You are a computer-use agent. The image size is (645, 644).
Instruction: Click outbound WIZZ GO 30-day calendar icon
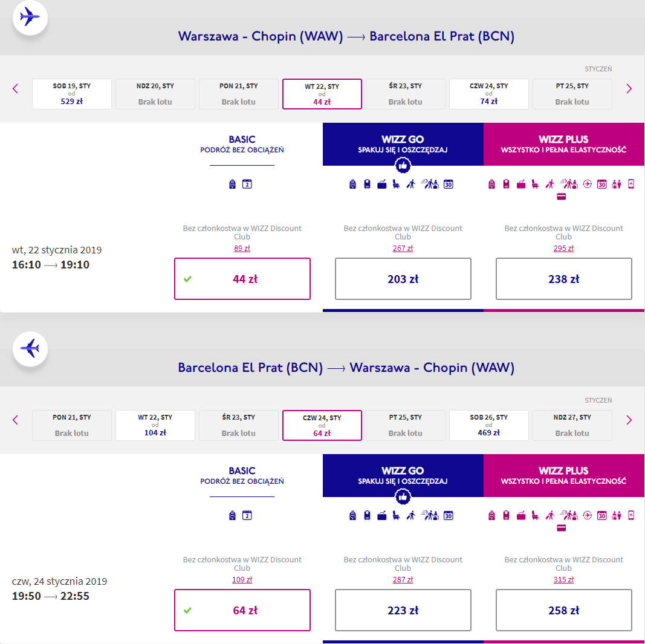click(449, 184)
